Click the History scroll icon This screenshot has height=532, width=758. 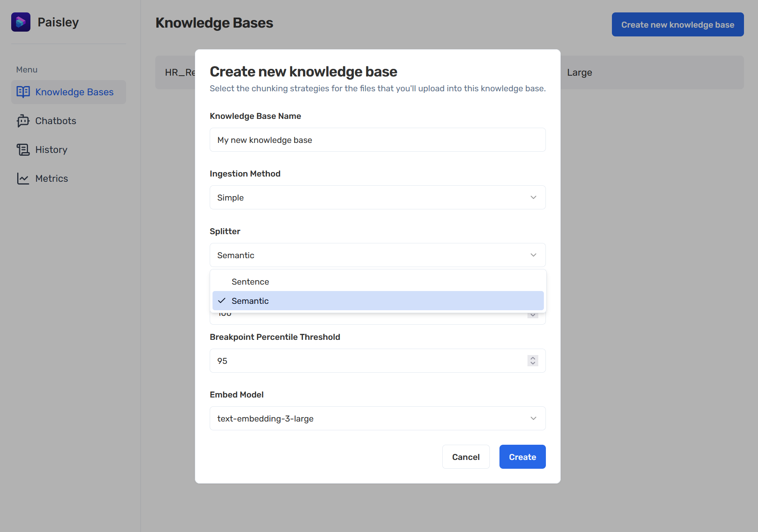23,150
